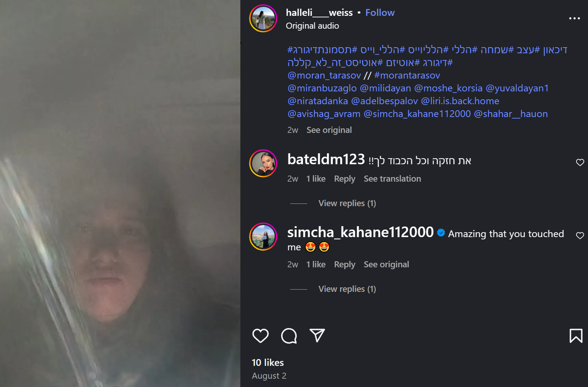Like the post with the heart icon
Image resolution: width=588 pixels, height=387 pixels.
260,336
